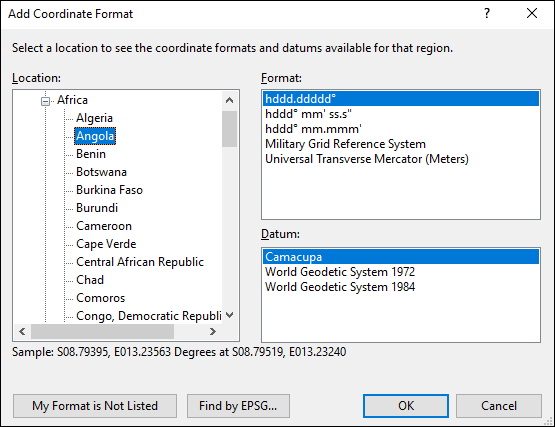Select Congo, Democratic Republic entry

pos(149,316)
